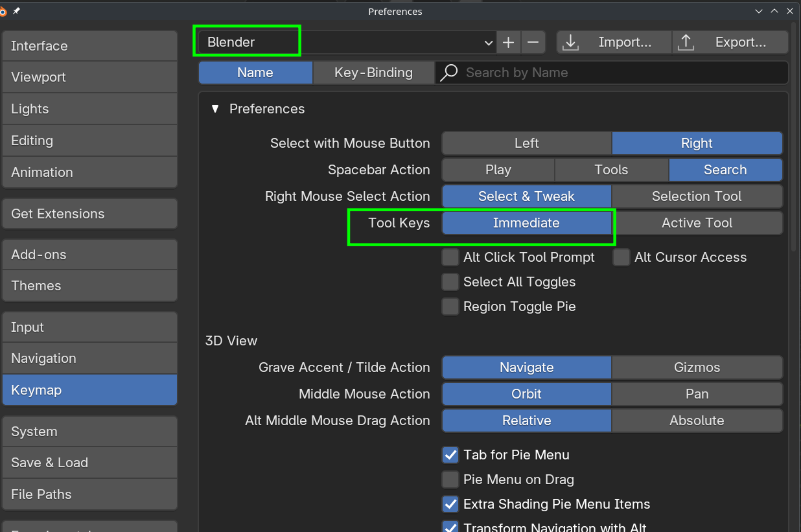Collapse the Preferences section triangle
This screenshot has height=532, width=801.
tap(215, 109)
